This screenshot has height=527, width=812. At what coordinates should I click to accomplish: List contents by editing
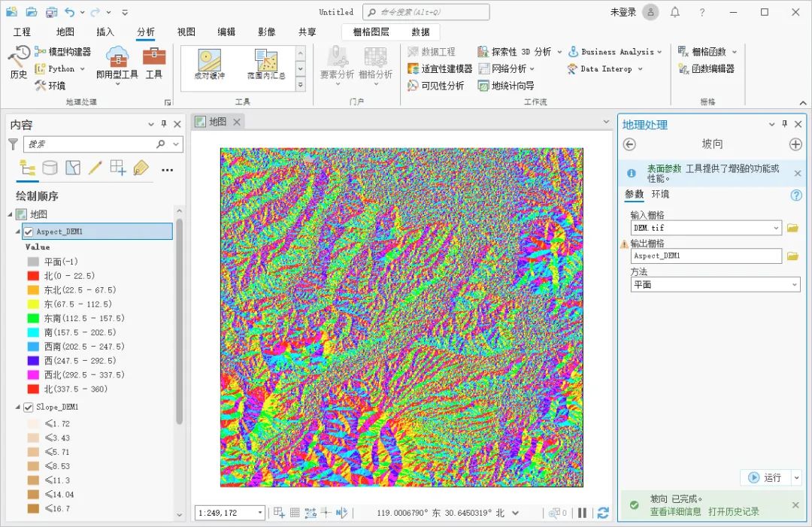(x=95, y=168)
